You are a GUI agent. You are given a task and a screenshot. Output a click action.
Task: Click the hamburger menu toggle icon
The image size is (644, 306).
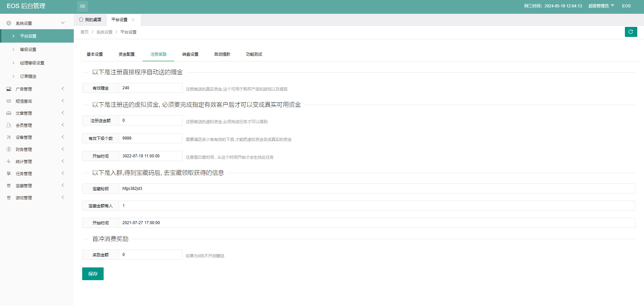(83, 6)
